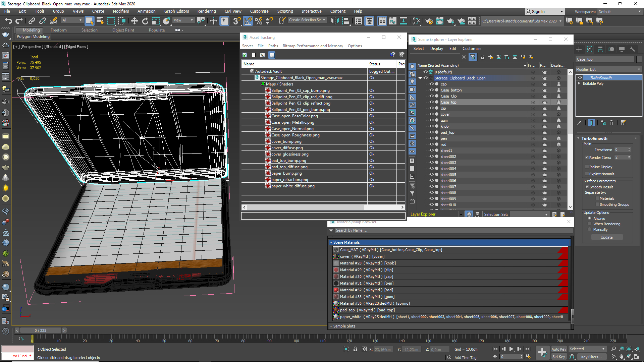Click the Redo arrow icon

click(19, 21)
